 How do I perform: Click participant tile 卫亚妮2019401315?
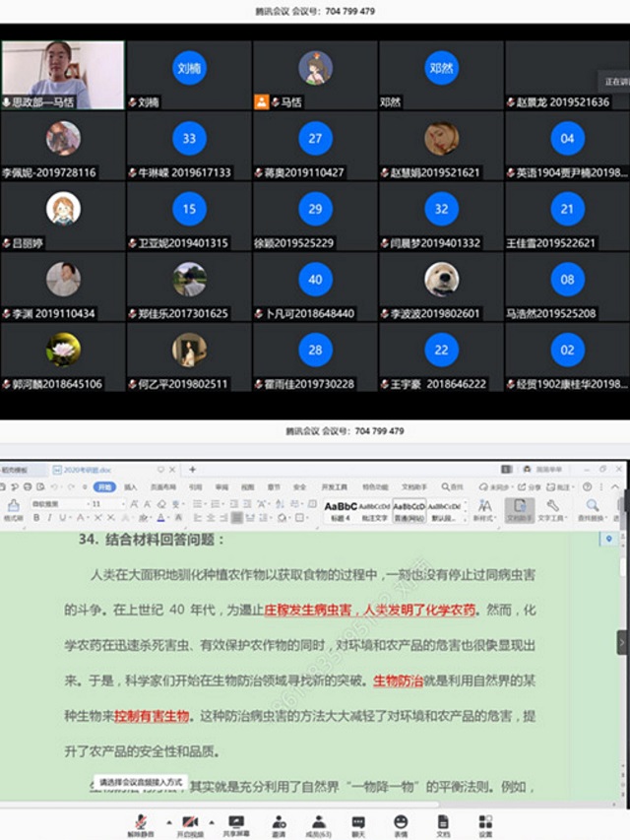click(x=189, y=216)
